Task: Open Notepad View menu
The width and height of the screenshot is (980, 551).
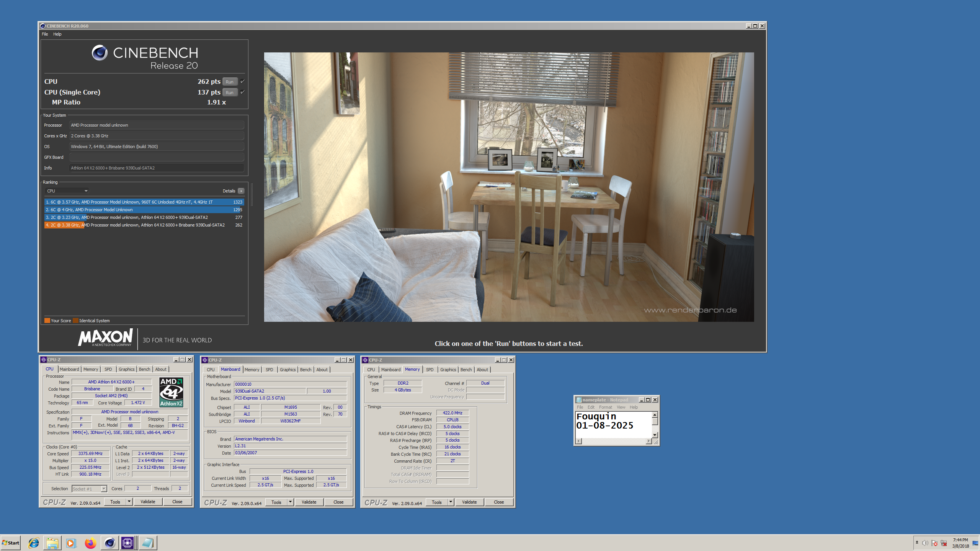Action: 621,407
